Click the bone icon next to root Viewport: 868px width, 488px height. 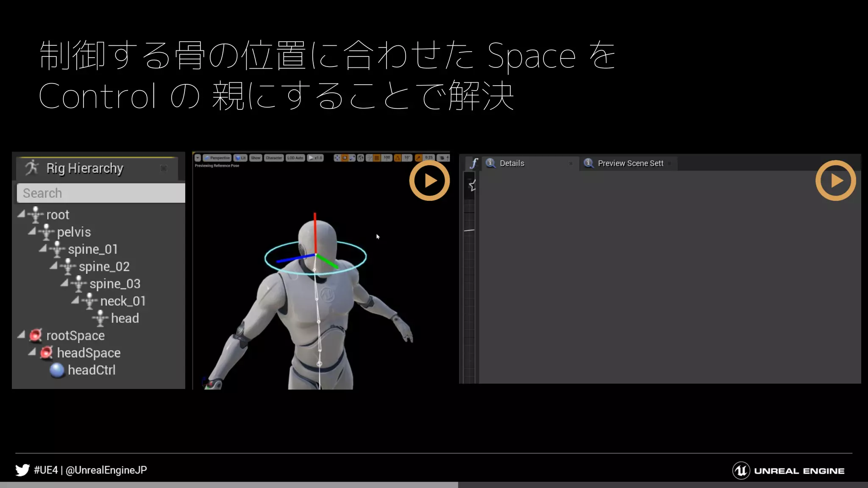tap(36, 215)
